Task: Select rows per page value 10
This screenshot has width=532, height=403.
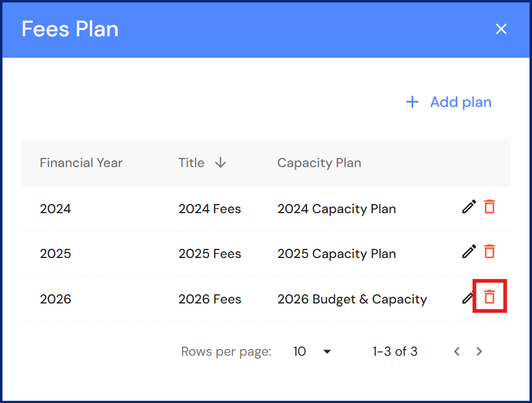Action: [300, 351]
